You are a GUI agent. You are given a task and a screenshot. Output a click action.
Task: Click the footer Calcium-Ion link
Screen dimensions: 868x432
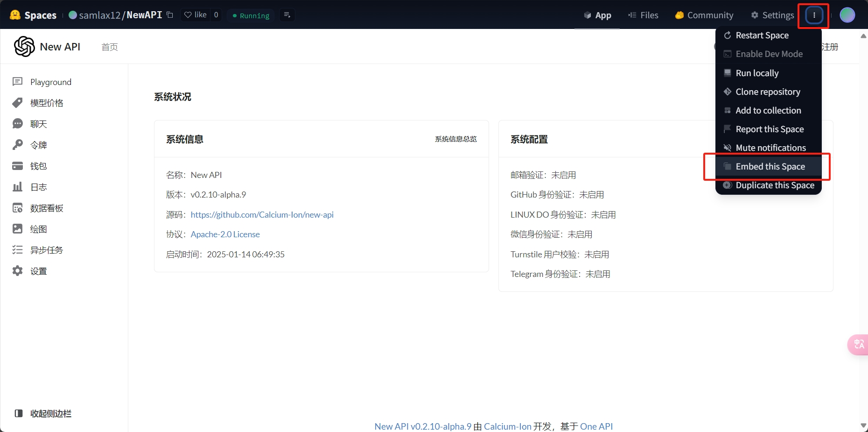[508, 426]
